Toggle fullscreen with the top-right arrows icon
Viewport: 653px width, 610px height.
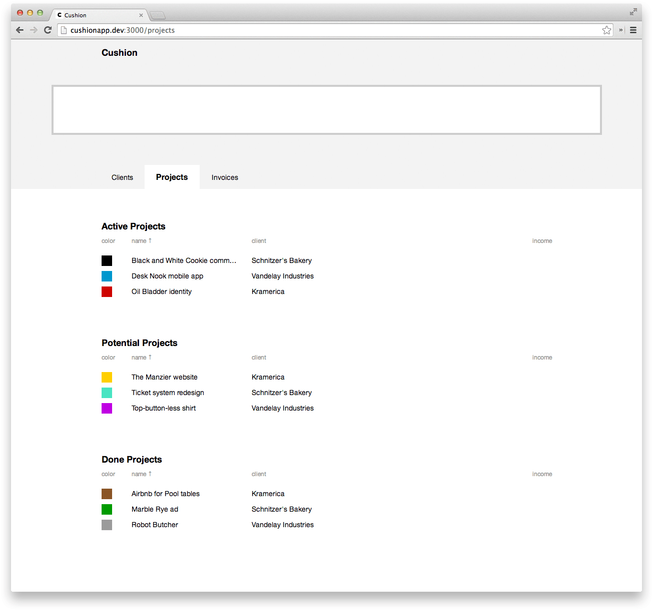click(633, 12)
